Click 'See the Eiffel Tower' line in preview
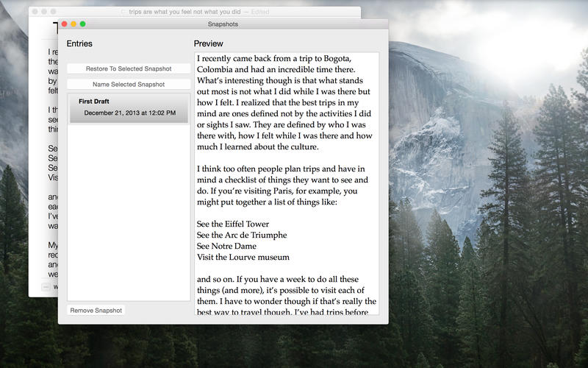This screenshot has height=368, width=588. [233, 224]
